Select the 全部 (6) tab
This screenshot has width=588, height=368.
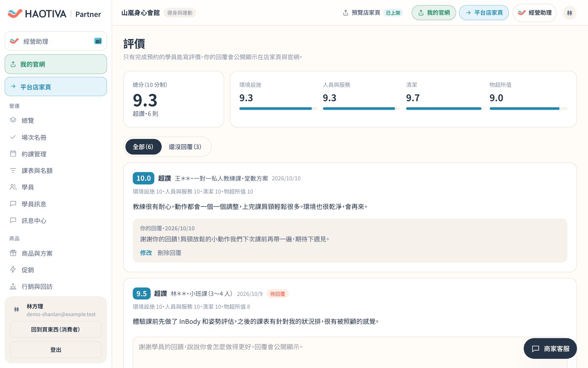[143, 147]
